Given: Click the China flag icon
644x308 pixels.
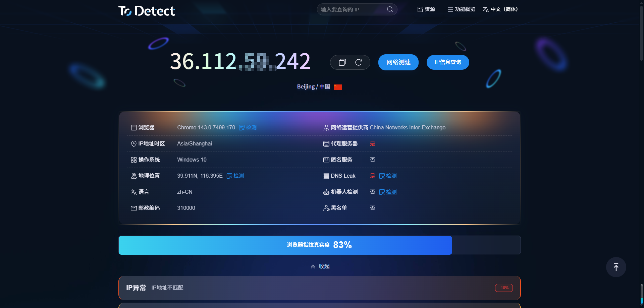Looking at the screenshot, I should [338, 87].
